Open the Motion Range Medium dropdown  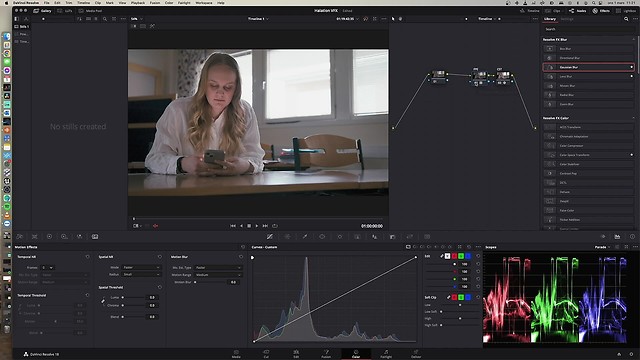[218, 275]
